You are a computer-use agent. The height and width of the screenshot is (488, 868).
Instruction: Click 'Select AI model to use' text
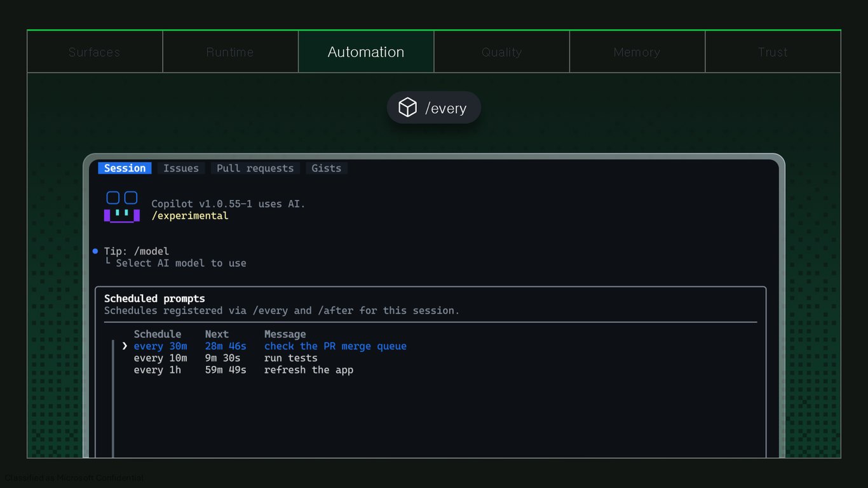pyautogui.click(x=181, y=263)
